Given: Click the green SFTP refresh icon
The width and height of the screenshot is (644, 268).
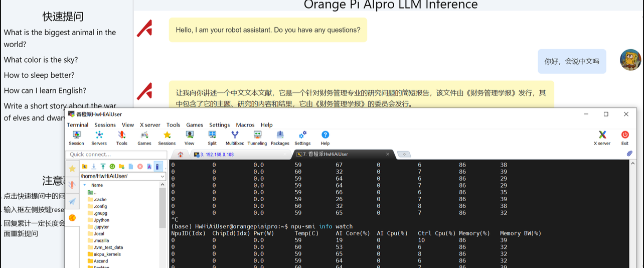Looking at the screenshot, I should (112, 167).
